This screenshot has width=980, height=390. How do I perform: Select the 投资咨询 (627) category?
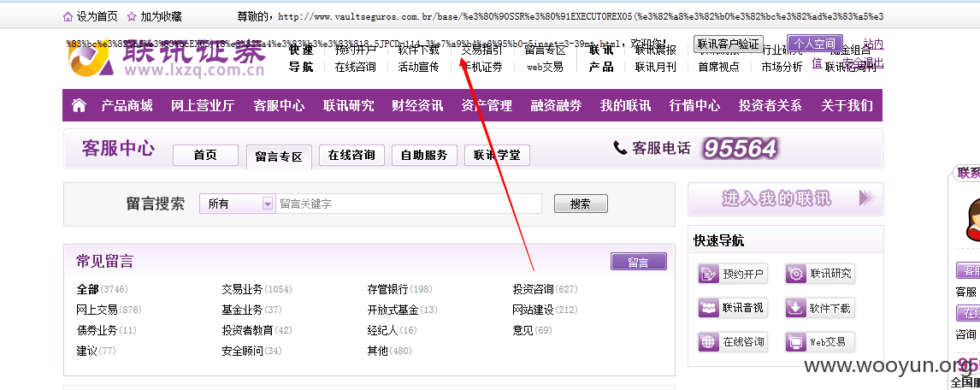[x=545, y=289]
